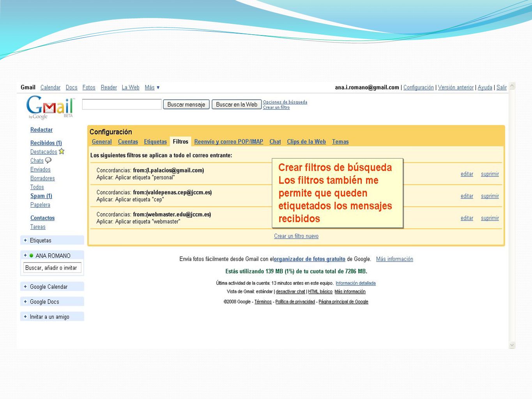Open Contactos

click(42, 218)
